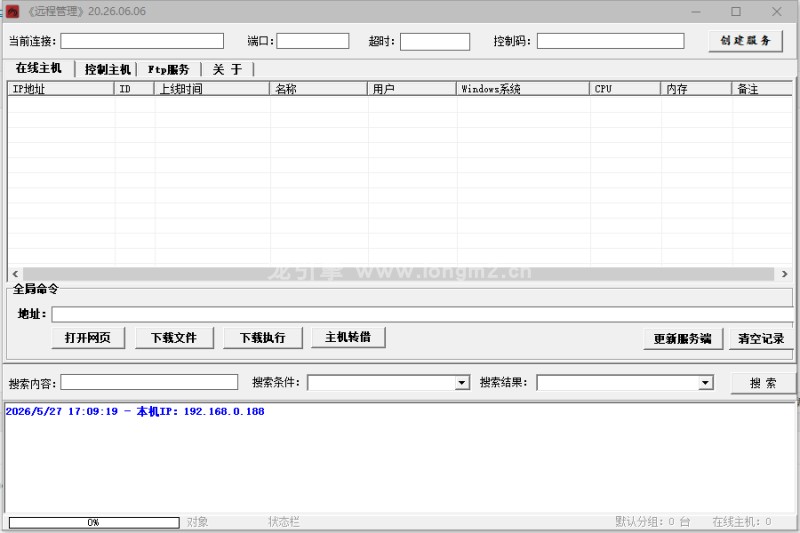Expand the 搜索结果 dropdown
The width and height of the screenshot is (800, 533).
[x=706, y=383]
